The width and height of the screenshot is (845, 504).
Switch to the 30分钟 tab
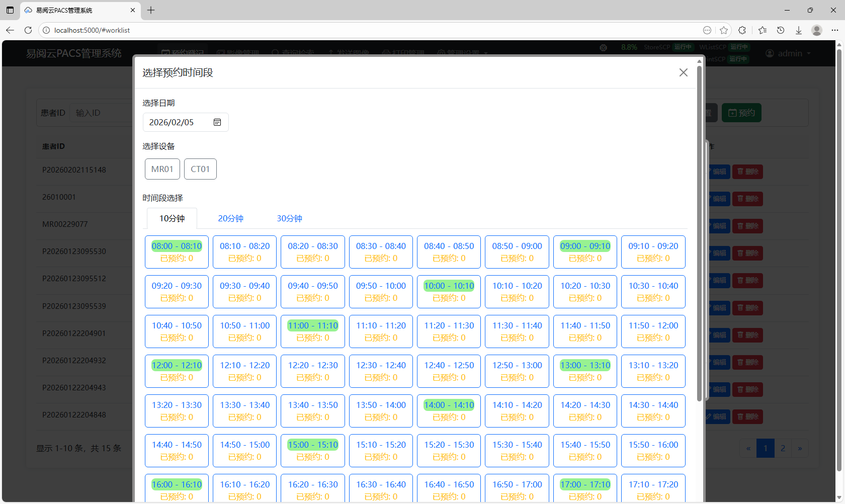[x=289, y=218]
